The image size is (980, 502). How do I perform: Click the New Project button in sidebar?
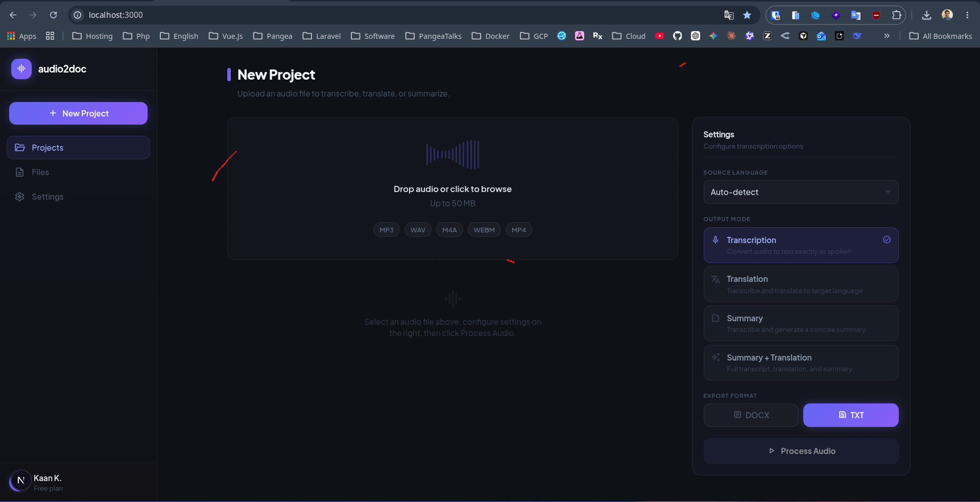[x=78, y=113]
